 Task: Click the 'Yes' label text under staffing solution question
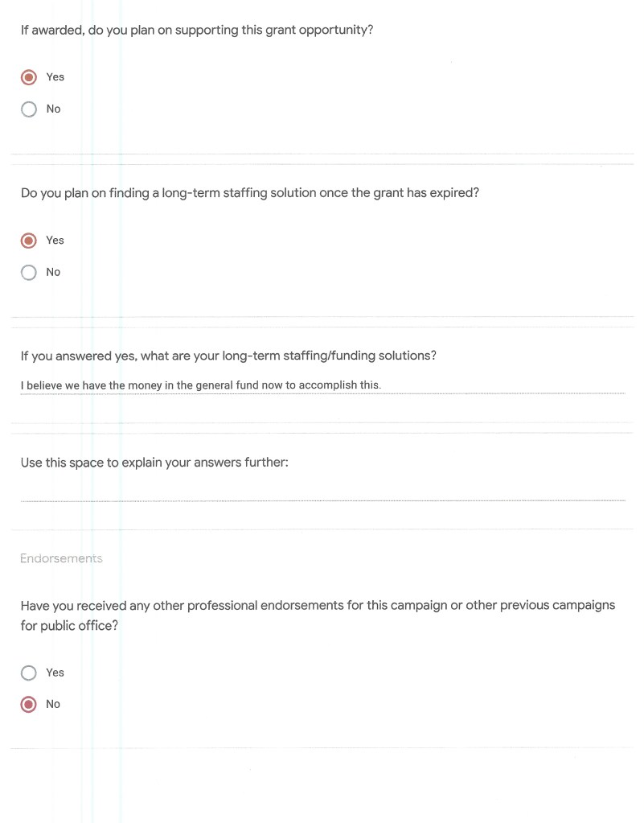(x=55, y=241)
